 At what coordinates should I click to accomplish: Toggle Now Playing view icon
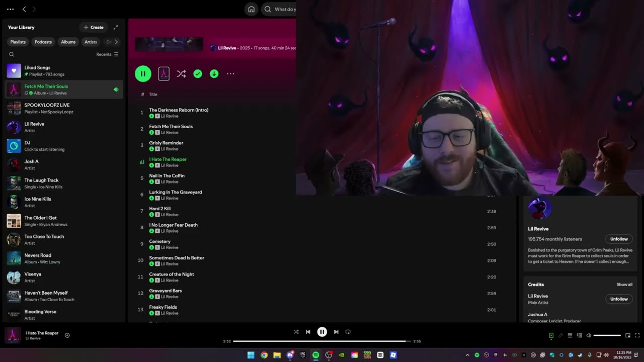(551, 335)
